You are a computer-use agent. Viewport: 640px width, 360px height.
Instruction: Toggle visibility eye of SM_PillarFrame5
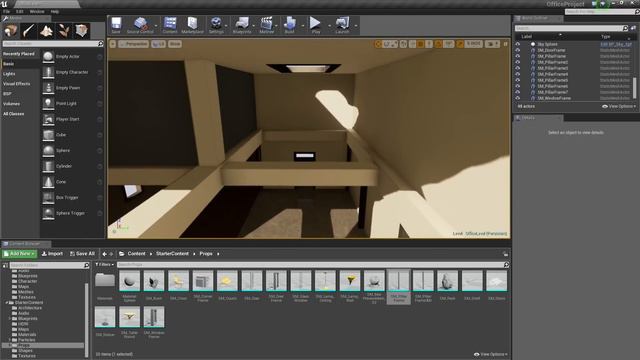tap(518, 80)
